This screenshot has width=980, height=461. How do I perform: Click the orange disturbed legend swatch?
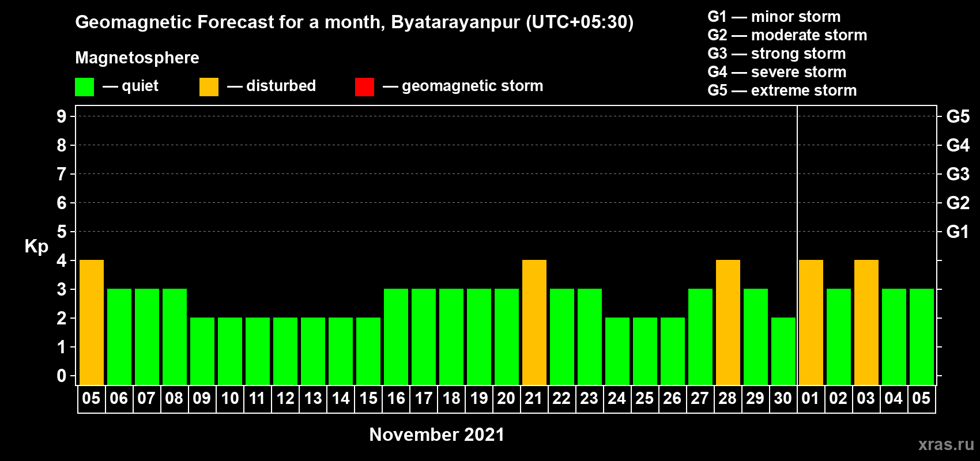click(x=209, y=87)
